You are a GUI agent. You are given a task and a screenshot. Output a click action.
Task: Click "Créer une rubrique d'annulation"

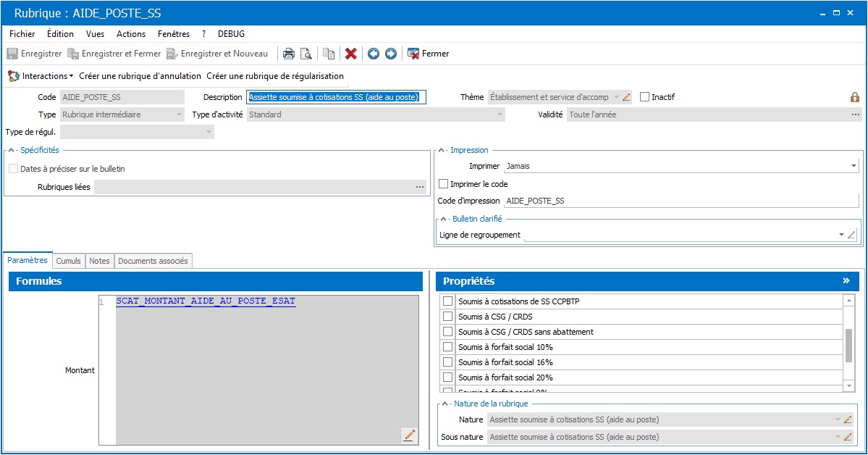(140, 76)
